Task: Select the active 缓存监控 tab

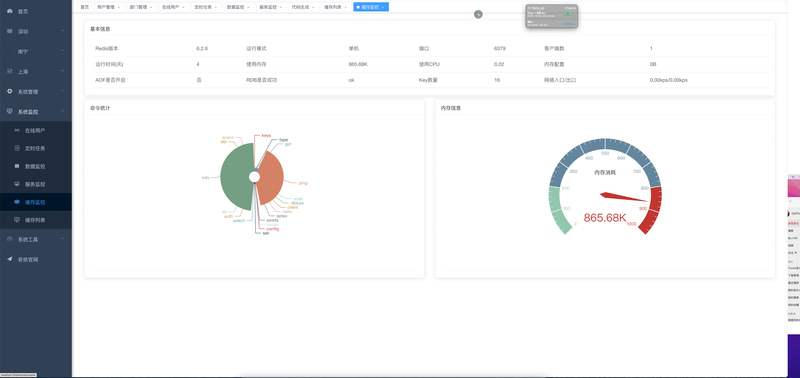Action: [370, 7]
